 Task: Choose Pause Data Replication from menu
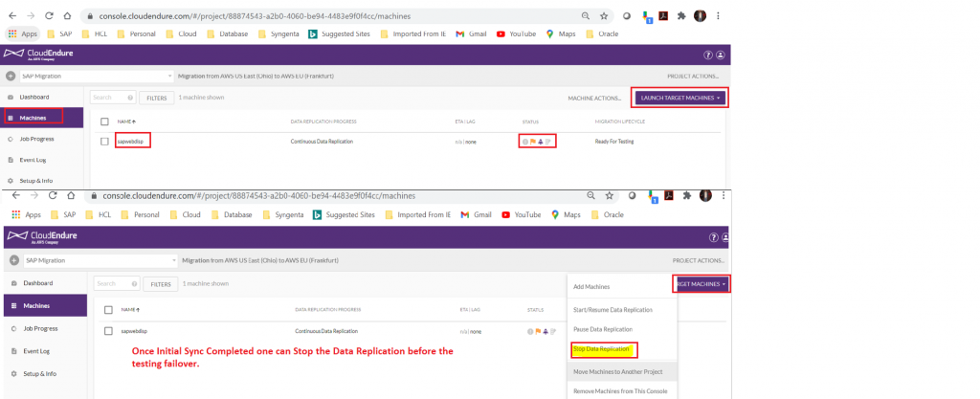[x=603, y=329]
